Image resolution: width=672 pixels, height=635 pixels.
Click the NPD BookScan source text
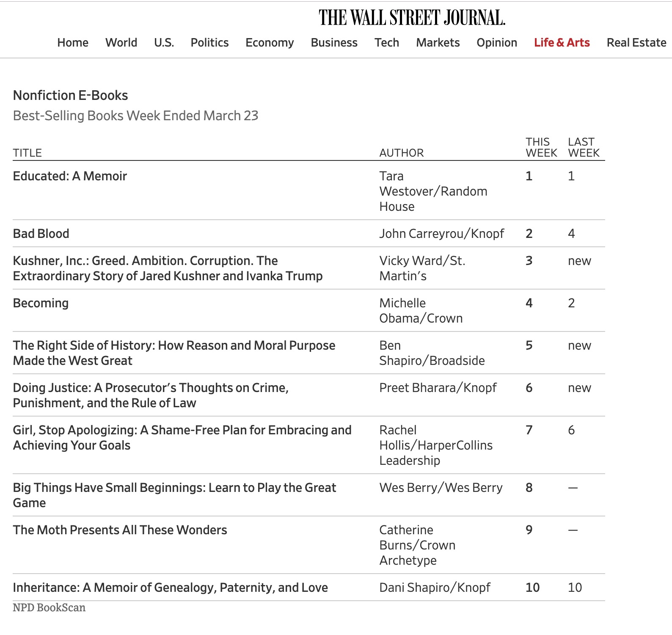49,608
